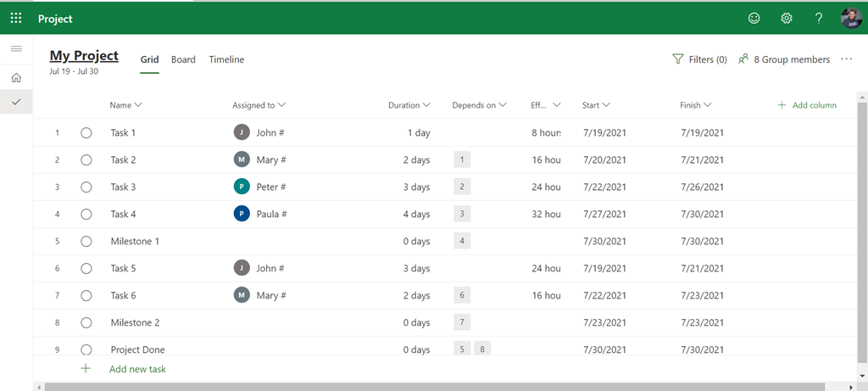Click the Home icon in sidebar

[x=16, y=78]
